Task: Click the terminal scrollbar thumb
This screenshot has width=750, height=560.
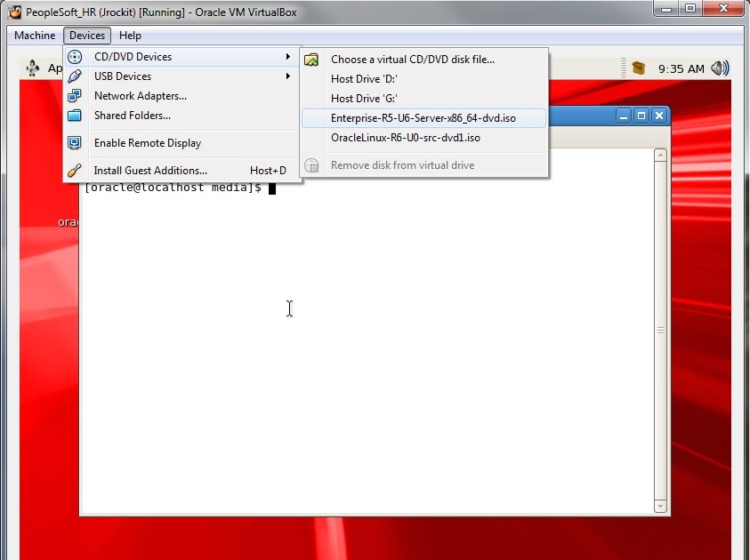Action: [x=660, y=331]
